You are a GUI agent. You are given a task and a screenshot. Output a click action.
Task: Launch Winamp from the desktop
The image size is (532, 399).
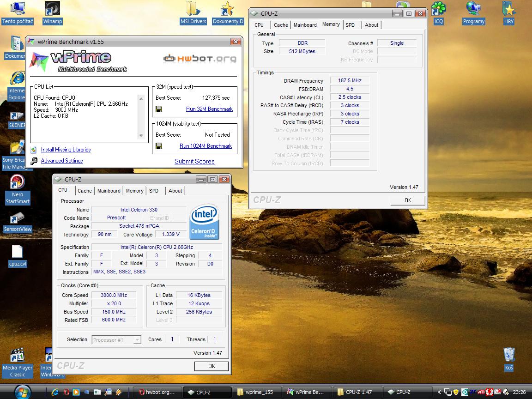pyautogui.click(x=53, y=13)
